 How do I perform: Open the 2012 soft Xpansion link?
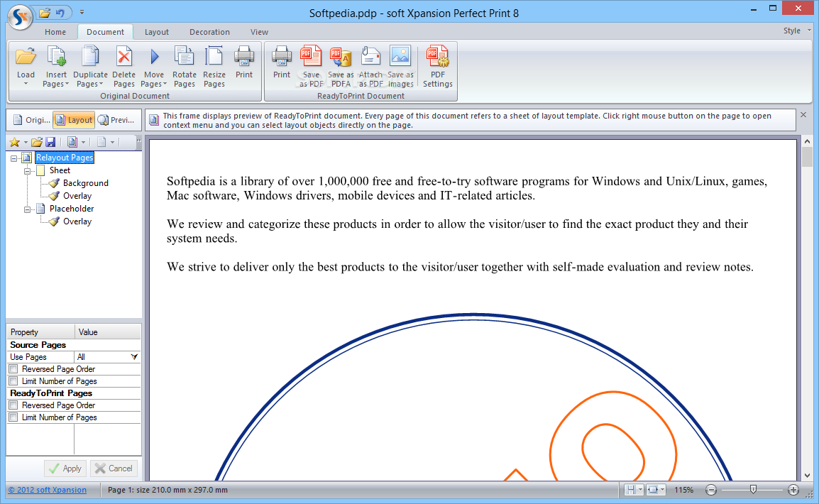47,490
